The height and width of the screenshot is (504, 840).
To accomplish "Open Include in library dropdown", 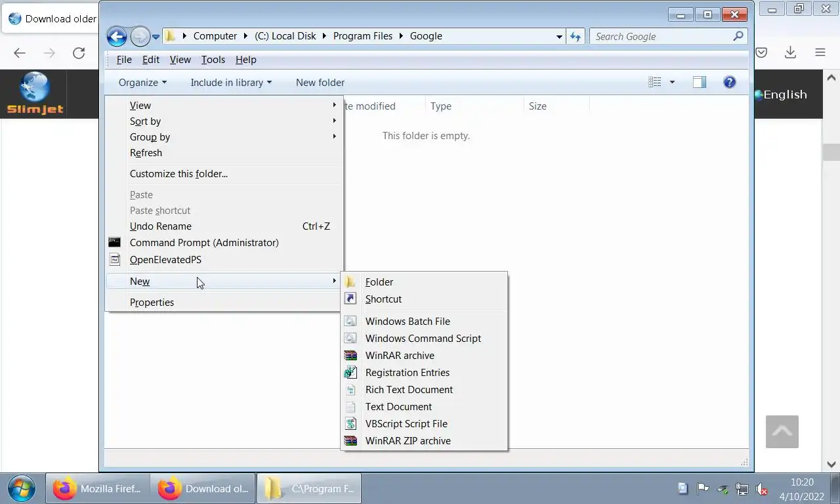I will point(231,83).
